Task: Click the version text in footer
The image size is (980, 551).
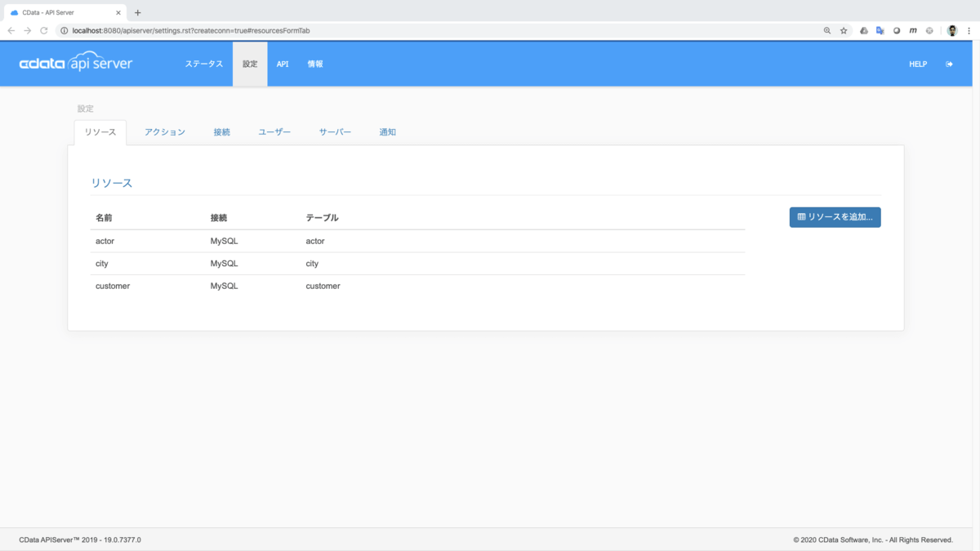Action: (80, 540)
